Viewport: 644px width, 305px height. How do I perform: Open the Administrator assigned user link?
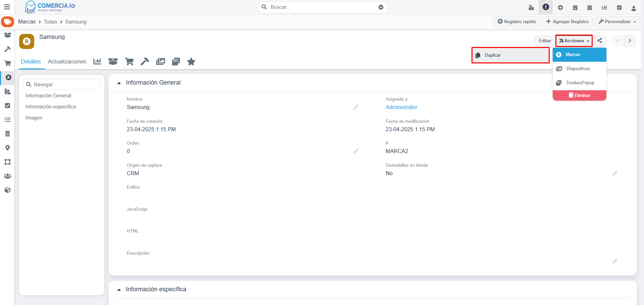tap(401, 107)
